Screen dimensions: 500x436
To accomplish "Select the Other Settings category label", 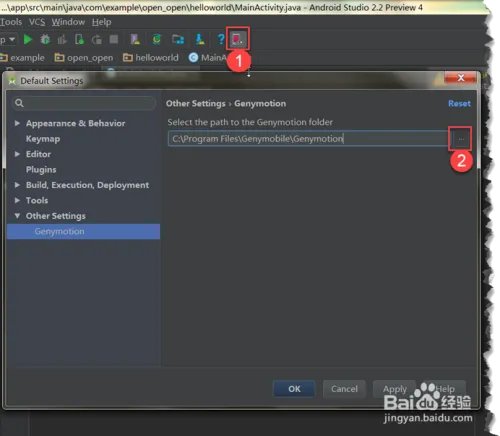I will (56, 216).
